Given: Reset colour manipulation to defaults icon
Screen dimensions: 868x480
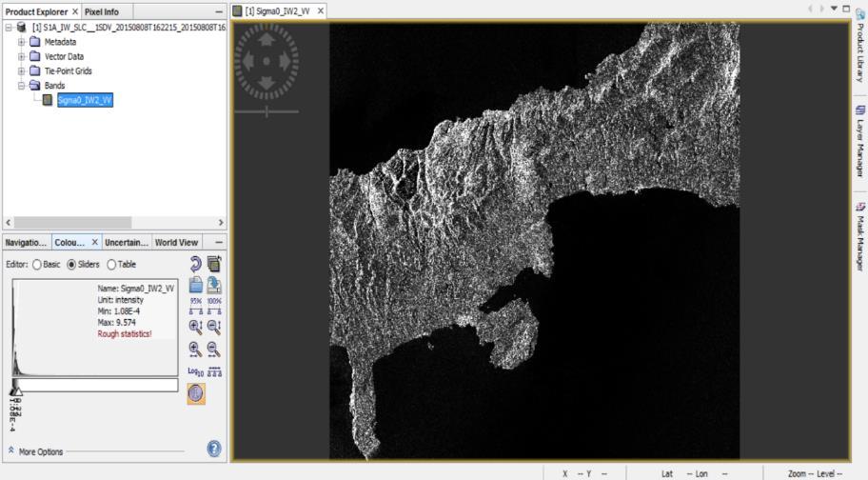Looking at the screenshot, I should pos(195,264).
